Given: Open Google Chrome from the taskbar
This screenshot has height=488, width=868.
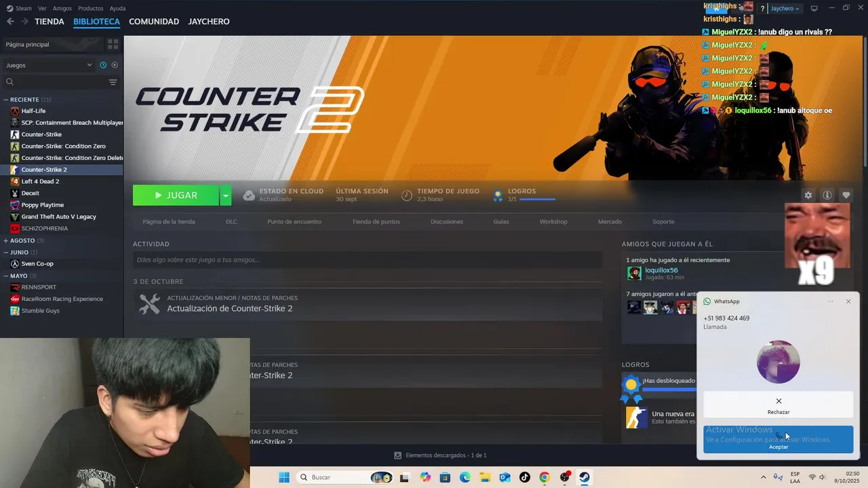Looking at the screenshot, I should click(x=544, y=477).
